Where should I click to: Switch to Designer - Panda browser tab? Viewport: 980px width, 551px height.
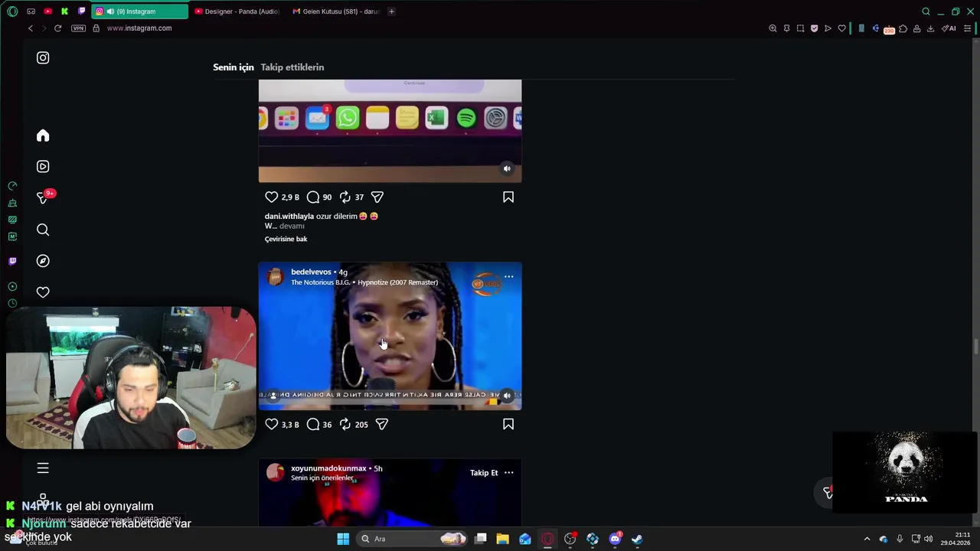[x=237, y=11]
